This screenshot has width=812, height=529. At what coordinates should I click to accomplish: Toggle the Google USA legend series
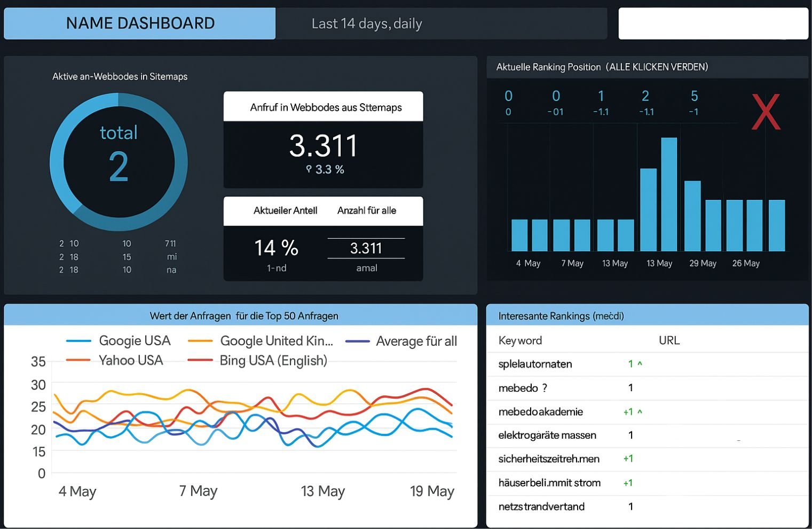tap(119, 341)
